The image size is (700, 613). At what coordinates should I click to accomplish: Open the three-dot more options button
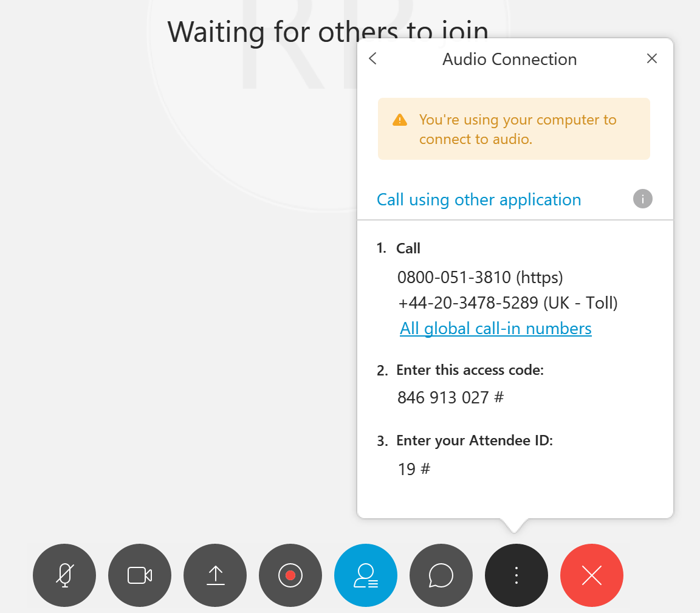click(x=516, y=575)
